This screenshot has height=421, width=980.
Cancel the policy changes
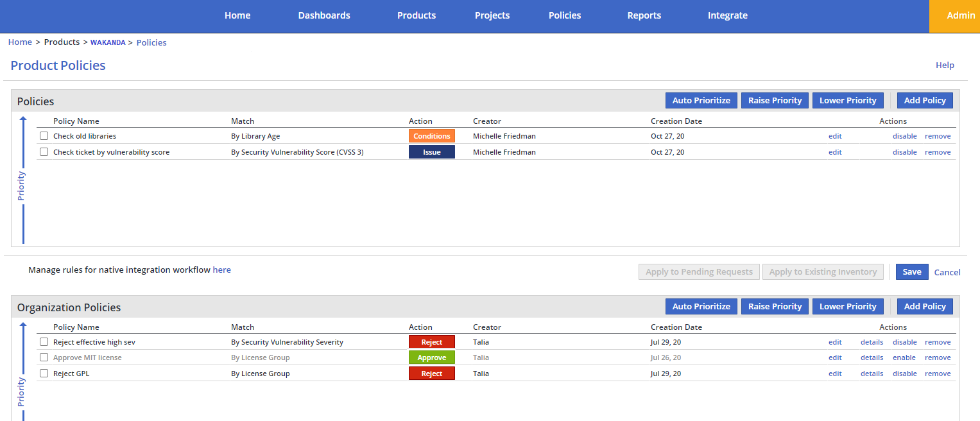pos(947,272)
